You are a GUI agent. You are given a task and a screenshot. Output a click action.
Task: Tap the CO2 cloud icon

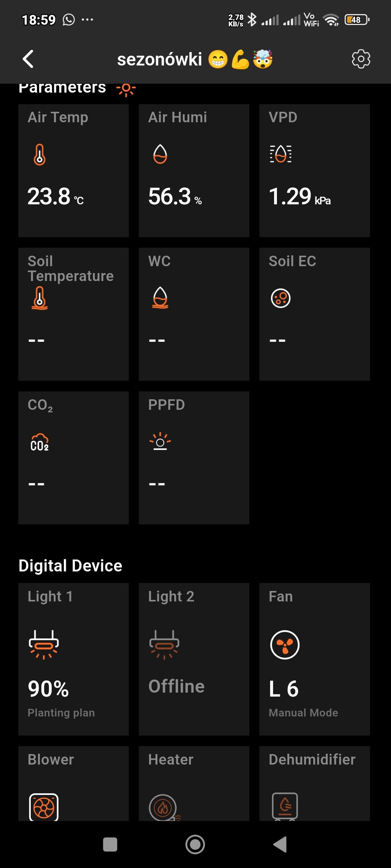39,442
